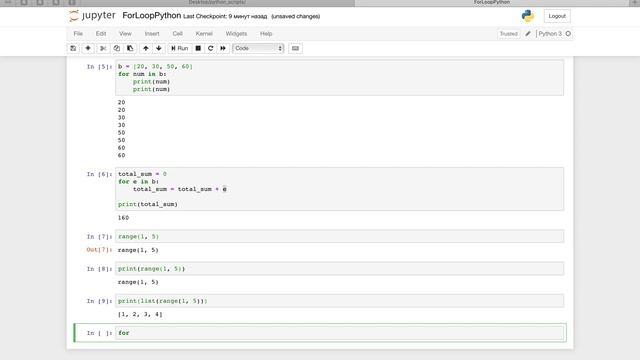The image size is (640, 360).
Task: Cut selected cells with scissors icon
Action: [x=103, y=48]
